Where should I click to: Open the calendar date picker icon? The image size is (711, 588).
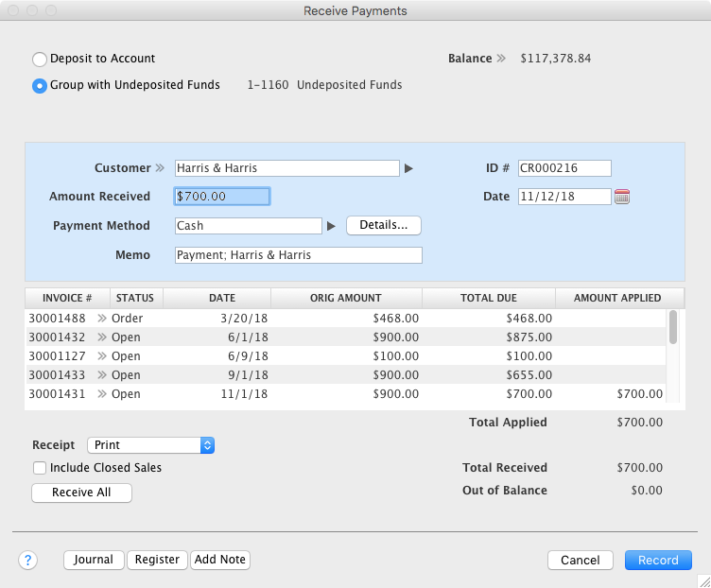[622, 197]
